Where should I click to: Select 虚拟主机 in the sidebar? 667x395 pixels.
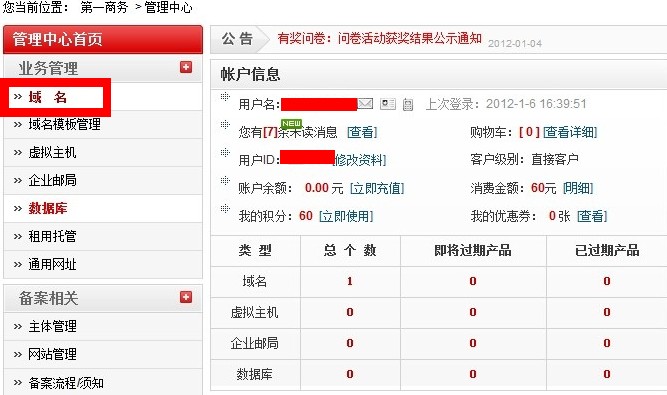[x=52, y=152]
